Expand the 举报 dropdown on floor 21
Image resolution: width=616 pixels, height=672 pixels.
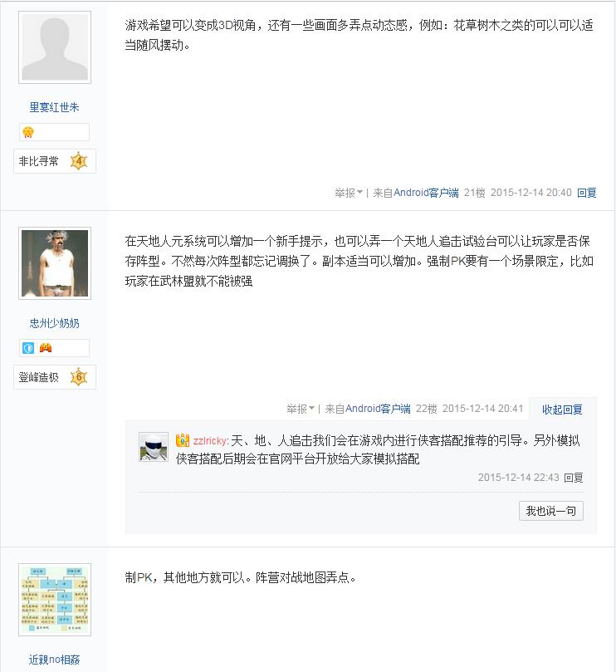[x=349, y=193]
